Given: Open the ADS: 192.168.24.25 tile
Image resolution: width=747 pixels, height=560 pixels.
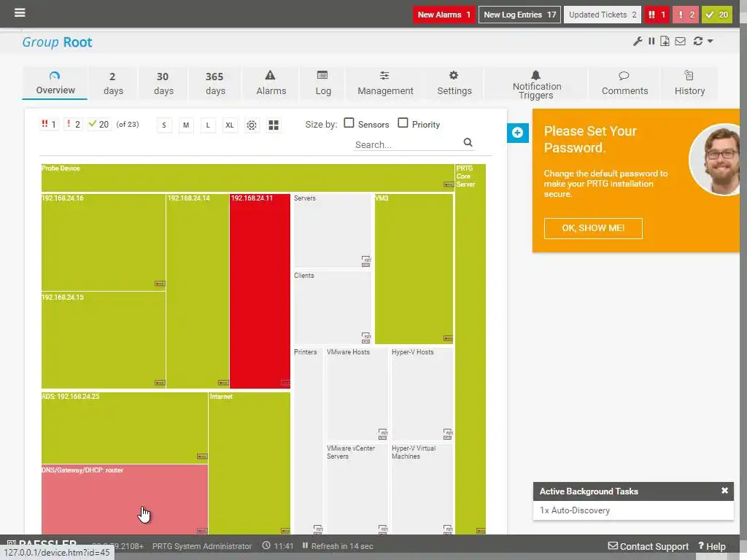Looking at the screenshot, I should coord(124,427).
